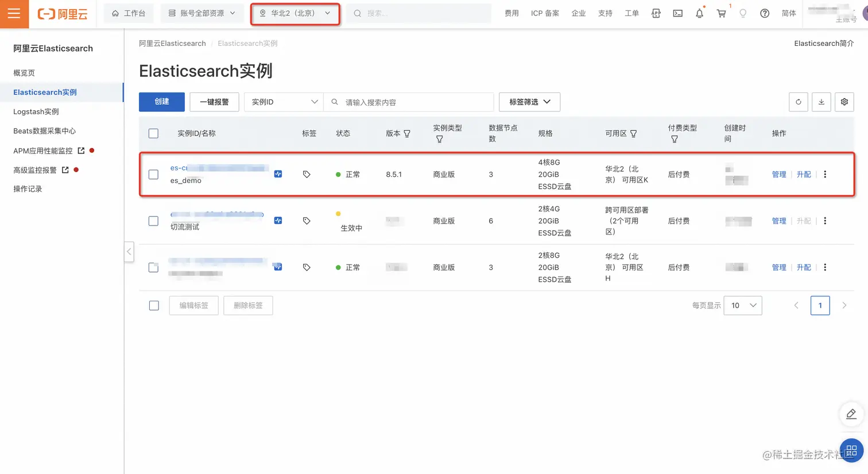Open APM应用性能监控 in sidebar
The width and height of the screenshot is (868, 474).
click(x=43, y=151)
